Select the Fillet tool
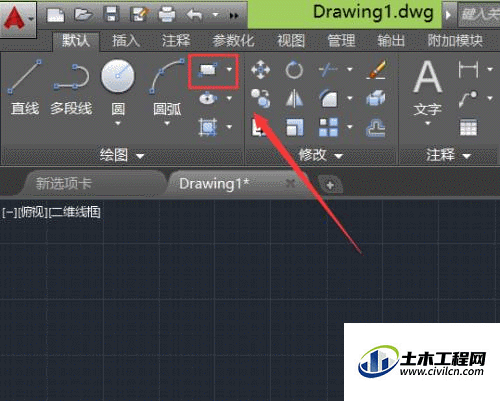 [328, 98]
